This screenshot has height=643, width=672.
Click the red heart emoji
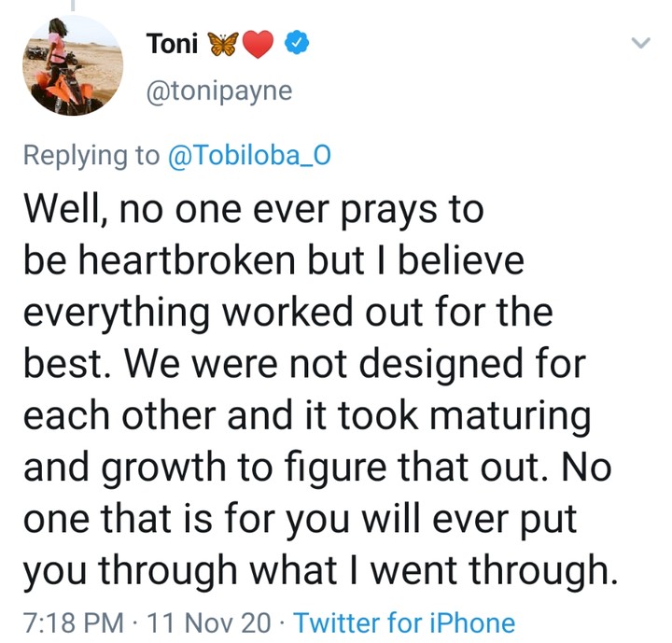click(261, 43)
